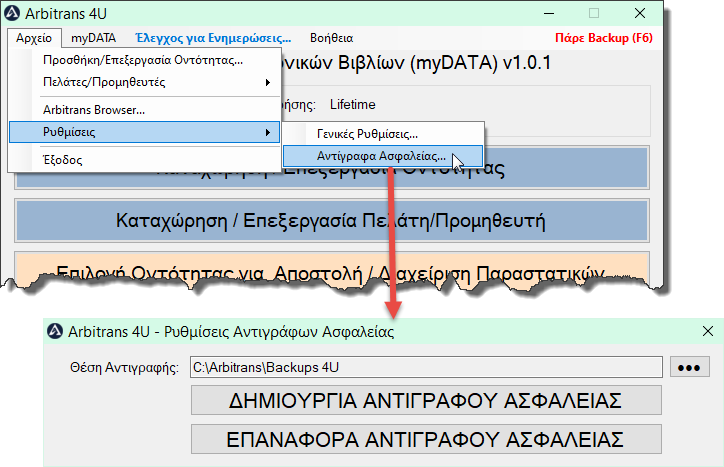Open the Αρχείο menu

coord(34,38)
